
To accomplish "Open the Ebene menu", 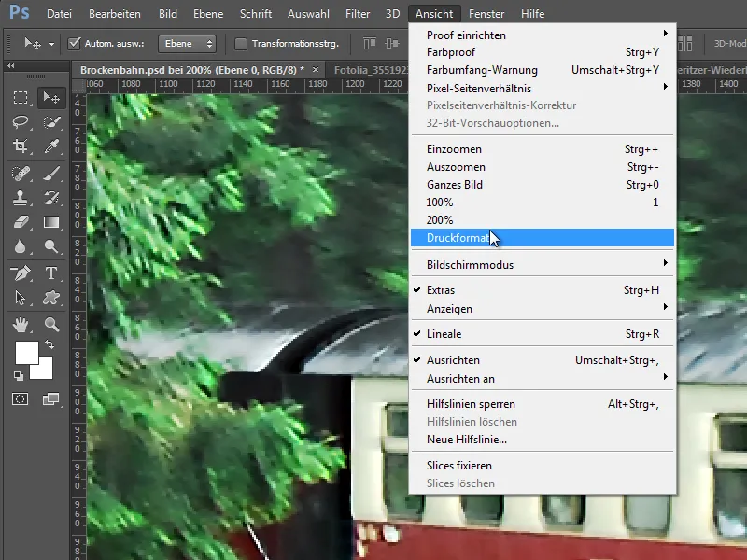I will [208, 14].
